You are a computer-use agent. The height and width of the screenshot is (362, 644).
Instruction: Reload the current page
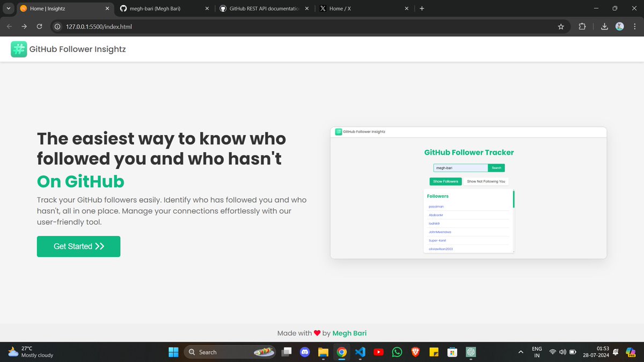(x=39, y=26)
